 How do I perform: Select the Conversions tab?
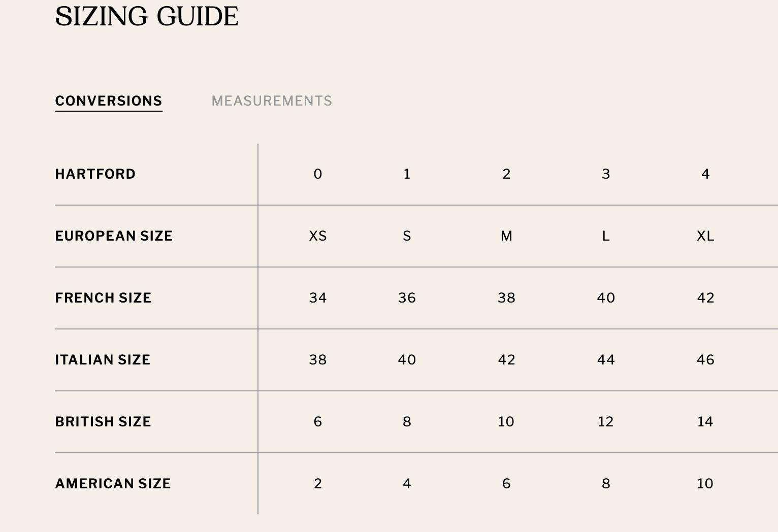point(109,101)
